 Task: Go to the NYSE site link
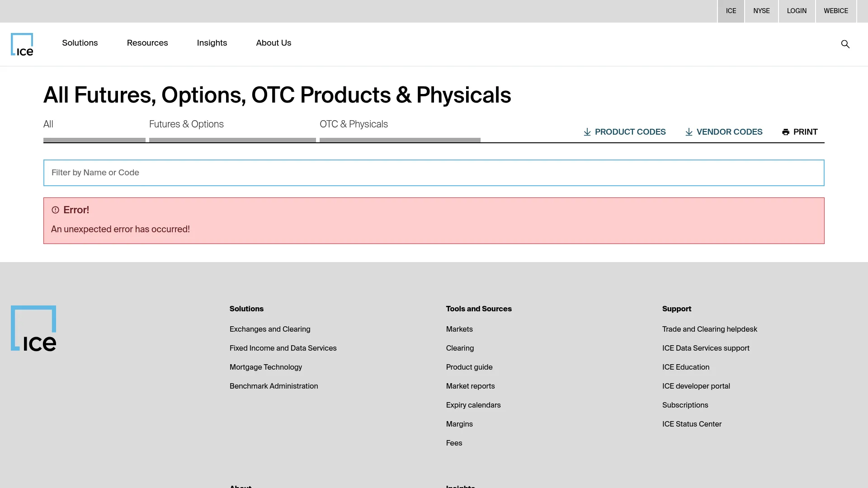coord(761,11)
